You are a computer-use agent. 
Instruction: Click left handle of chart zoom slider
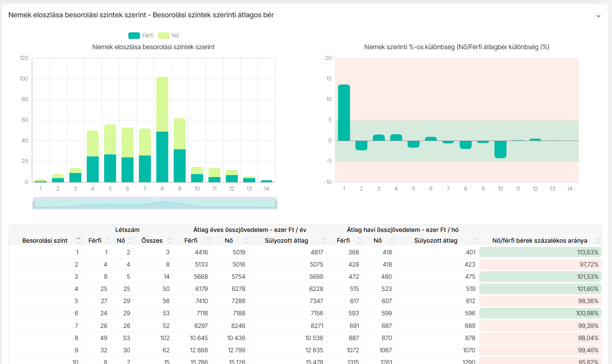34,204
